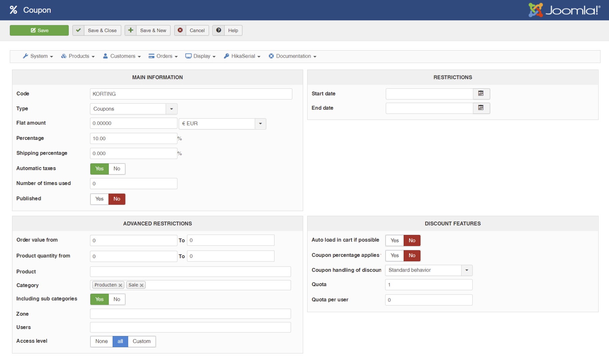Click the Product quantity from field
Viewport: 609px width, 364px height.
134,256
